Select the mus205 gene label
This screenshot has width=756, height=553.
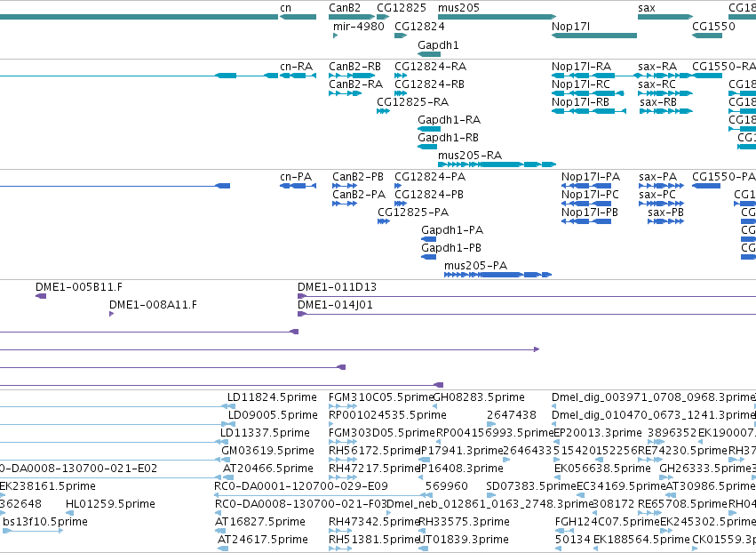point(458,8)
